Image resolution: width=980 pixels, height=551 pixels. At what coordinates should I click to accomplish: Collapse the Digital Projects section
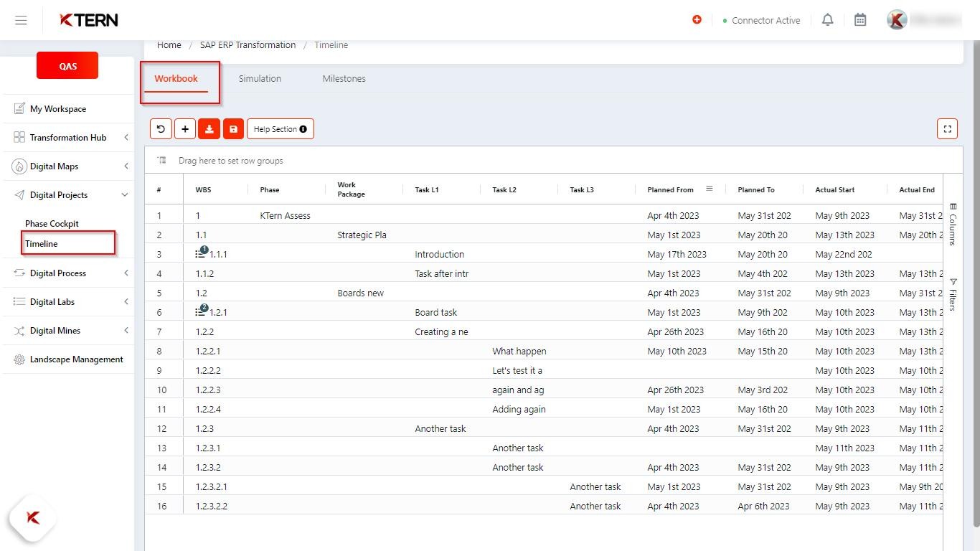(125, 194)
